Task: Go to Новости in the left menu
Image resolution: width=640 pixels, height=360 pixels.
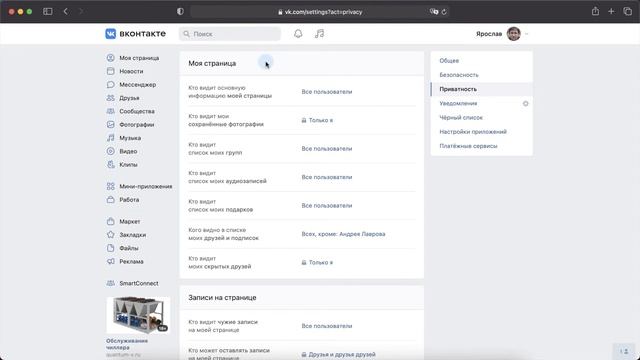Action: point(131,71)
